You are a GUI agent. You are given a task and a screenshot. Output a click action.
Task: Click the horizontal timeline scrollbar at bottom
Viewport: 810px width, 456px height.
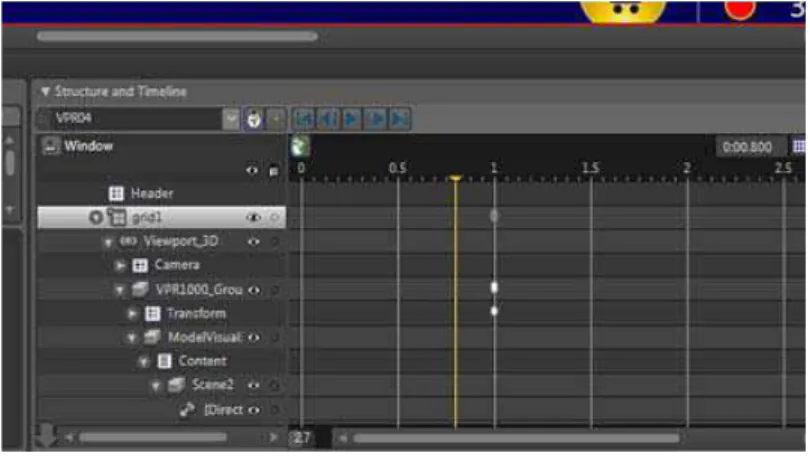(517, 438)
